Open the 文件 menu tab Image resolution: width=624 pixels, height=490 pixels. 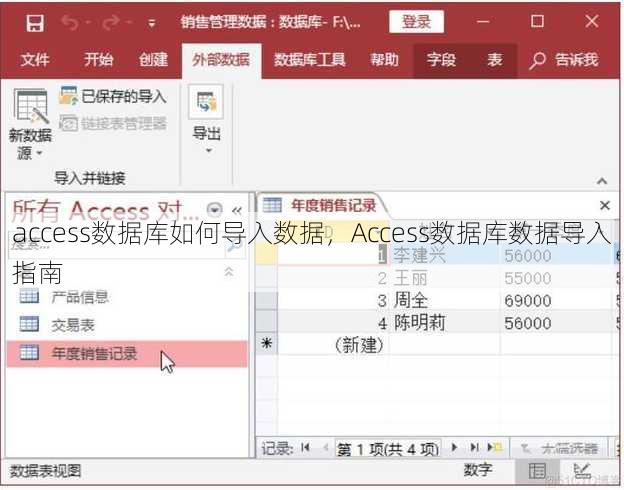pos(35,60)
